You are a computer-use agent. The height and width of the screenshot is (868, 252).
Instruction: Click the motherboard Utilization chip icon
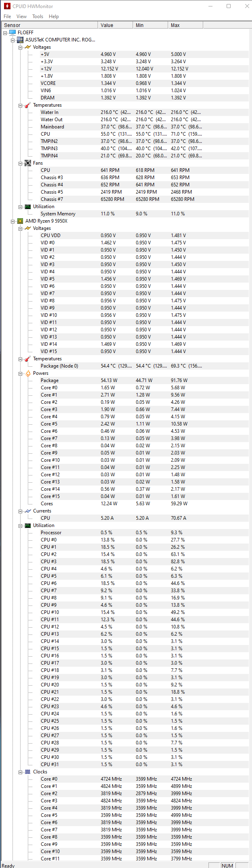tap(28, 206)
